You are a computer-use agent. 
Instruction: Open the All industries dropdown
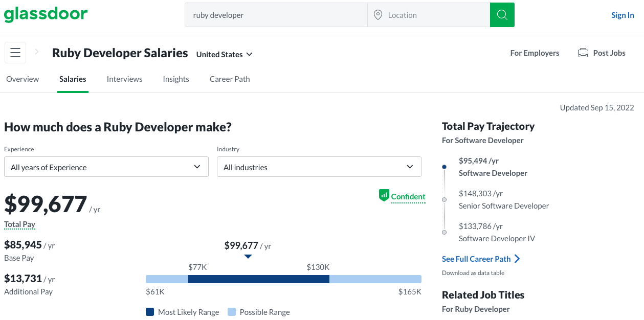click(319, 167)
